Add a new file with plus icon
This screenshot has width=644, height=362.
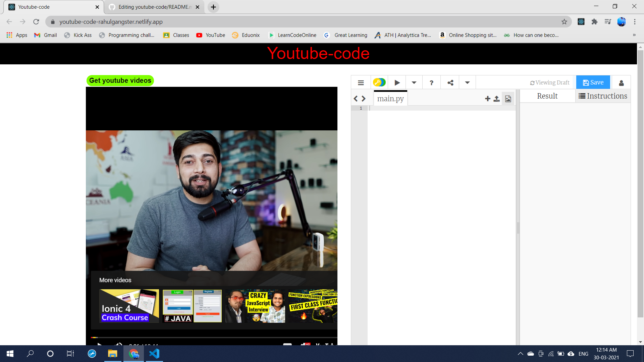click(488, 99)
